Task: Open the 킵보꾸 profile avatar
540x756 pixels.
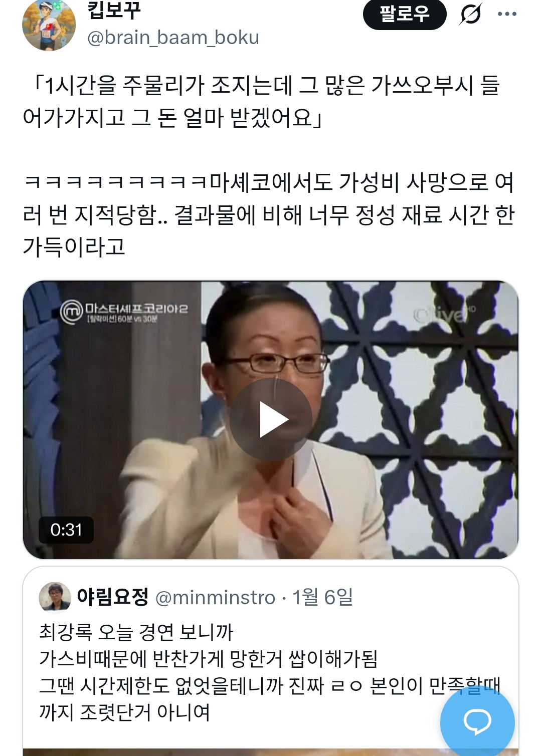Action: point(49,25)
